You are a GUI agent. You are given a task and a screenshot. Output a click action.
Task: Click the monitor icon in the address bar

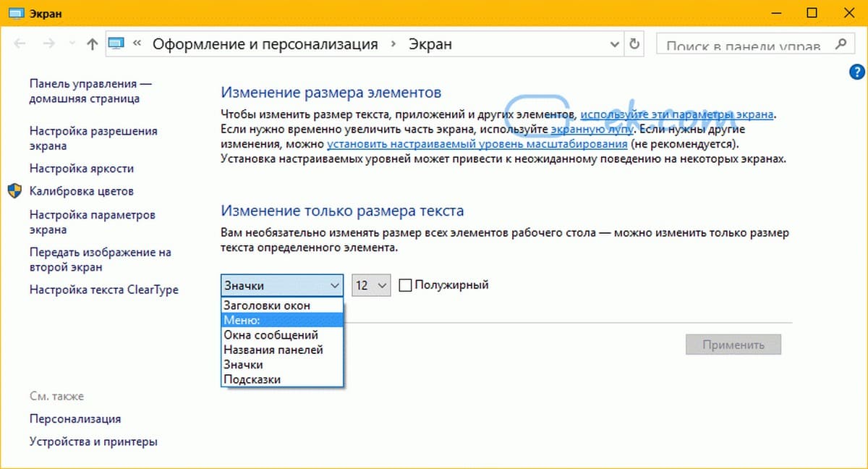pyautogui.click(x=116, y=43)
